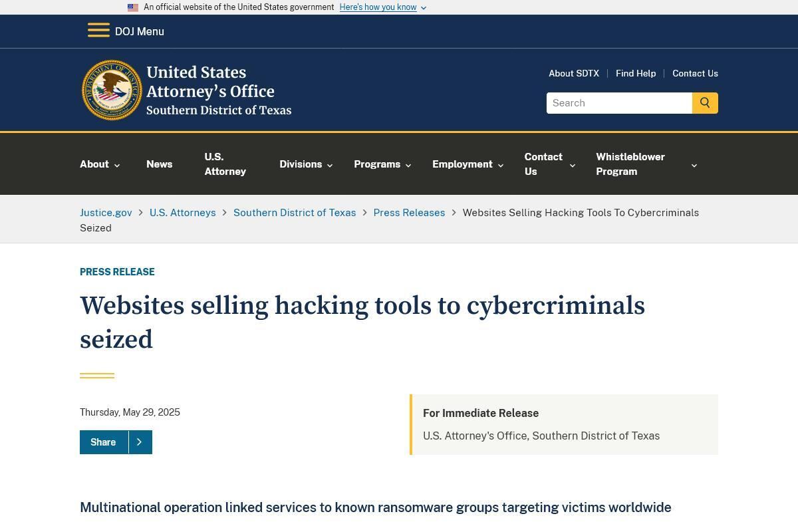This screenshot has width=798, height=532.
Task: Click the Share button
Action: (116, 442)
